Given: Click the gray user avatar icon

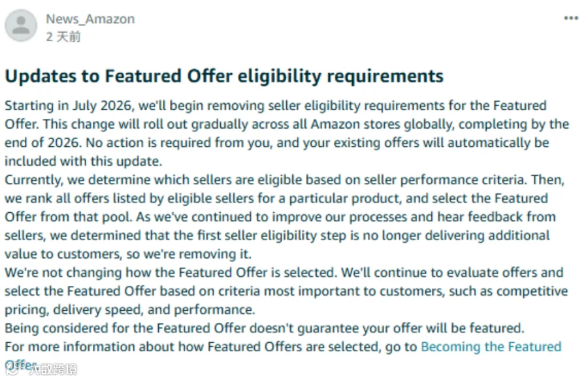Looking at the screenshot, I should tap(21, 25).
